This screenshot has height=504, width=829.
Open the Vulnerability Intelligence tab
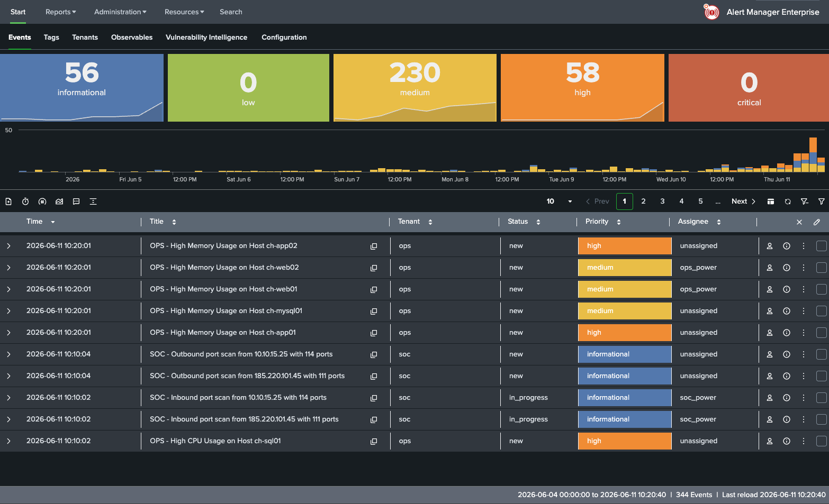pyautogui.click(x=206, y=38)
